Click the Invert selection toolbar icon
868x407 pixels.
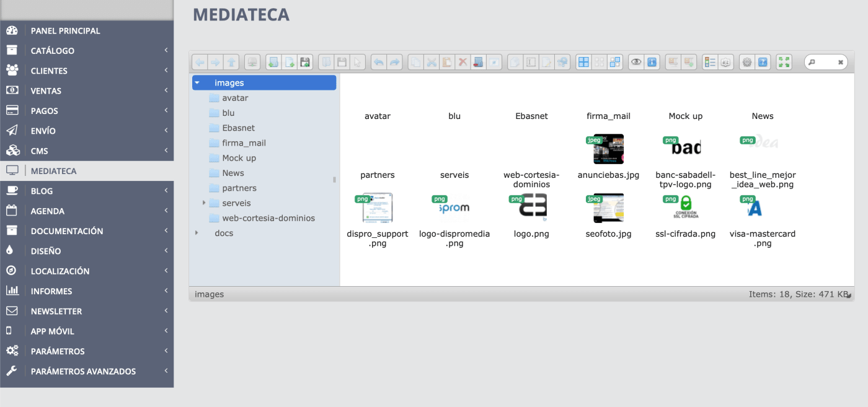pyautogui.click(x=614, y=62)
